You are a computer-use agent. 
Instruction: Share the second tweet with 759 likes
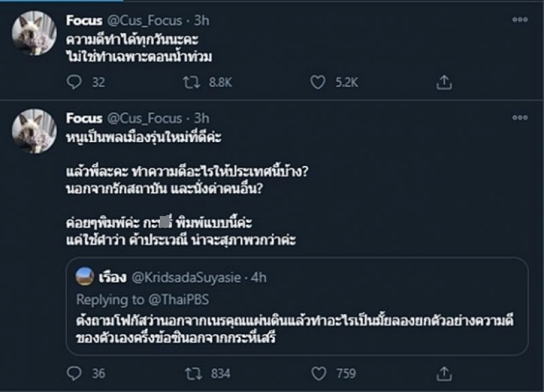pos(444,373)
